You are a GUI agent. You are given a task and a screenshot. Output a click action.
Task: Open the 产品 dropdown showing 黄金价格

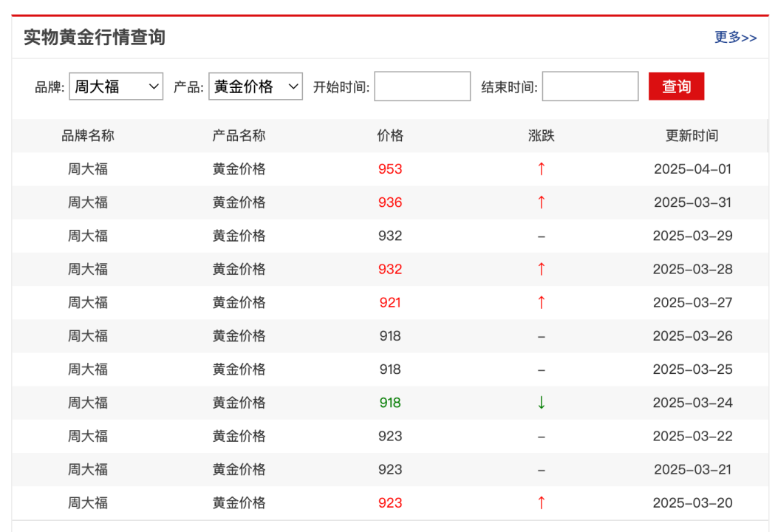[256, 86]
